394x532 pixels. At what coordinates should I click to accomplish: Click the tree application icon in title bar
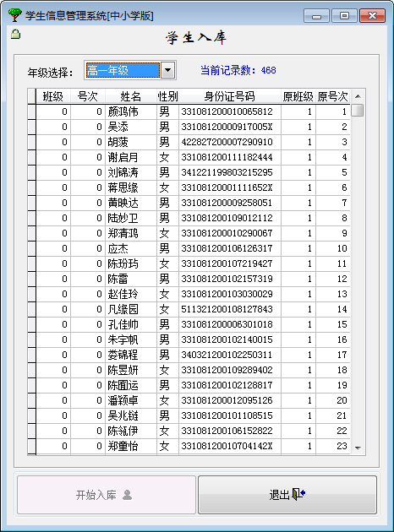[15, 15]
